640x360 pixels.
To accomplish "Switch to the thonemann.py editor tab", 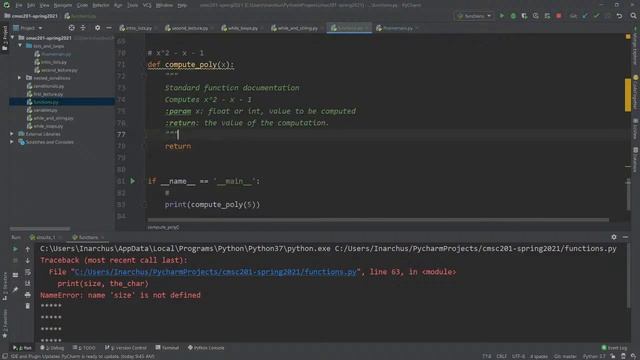I will (398, 28).
